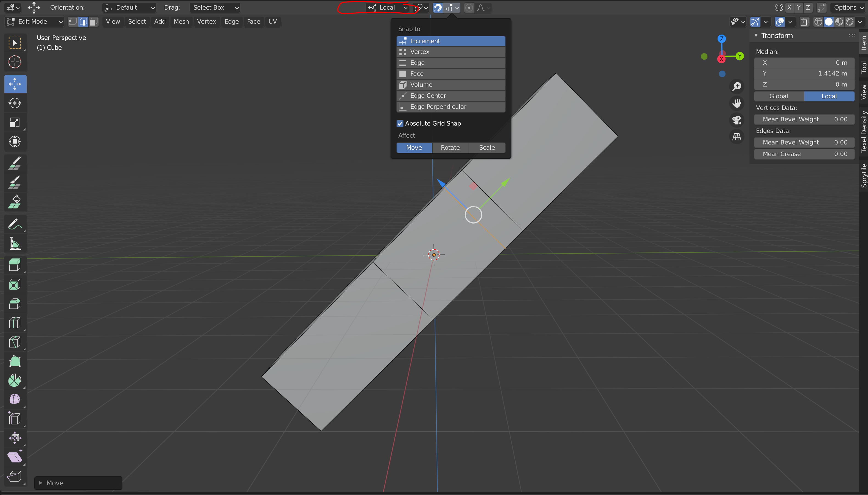Select the Measure tool
868x495 pixels.
[15, 243]
